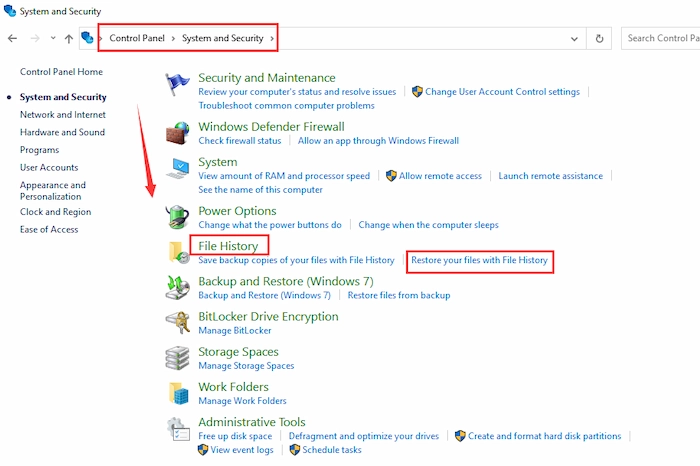Click the Control Panel icon in address bar
Screen dimensions: 700x466
88,38
